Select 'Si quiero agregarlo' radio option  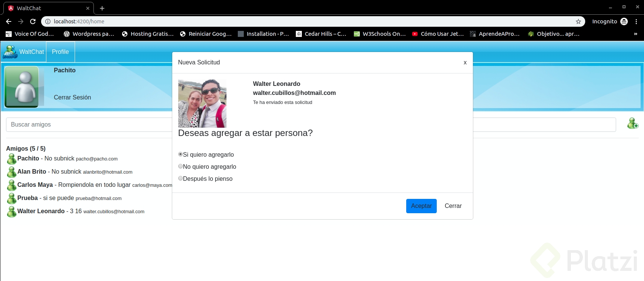(x=181, y=154)
